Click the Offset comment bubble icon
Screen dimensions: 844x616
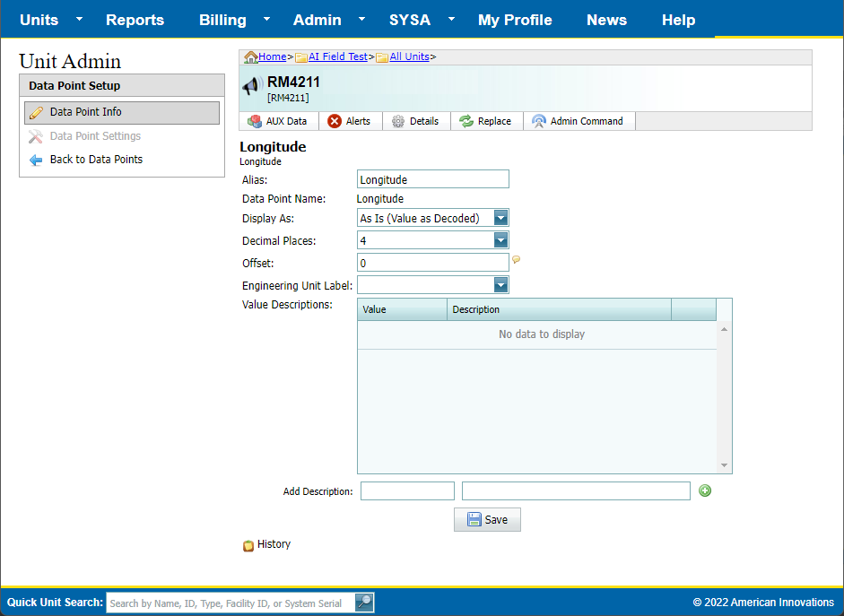tap(516, 260)
